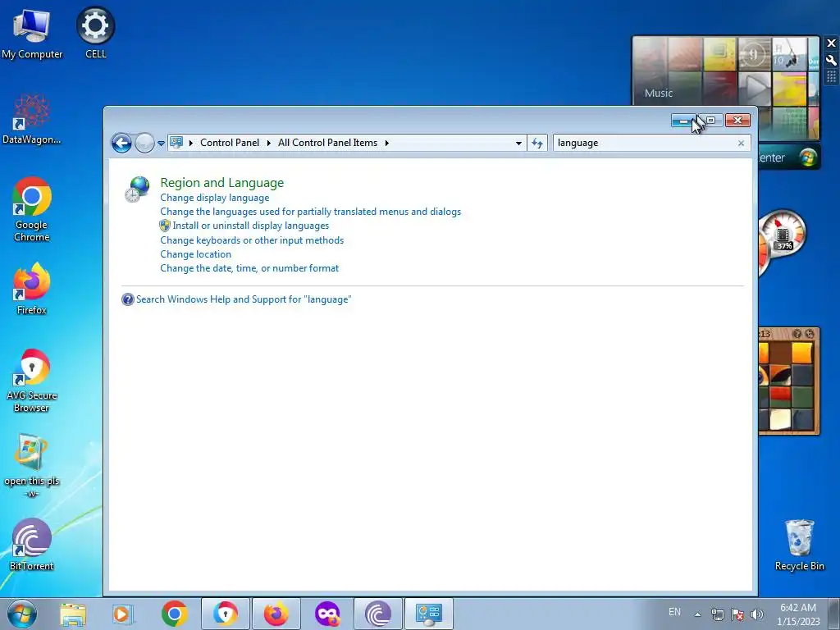Open Windows Explorer from the taskbar
Viewport: 840px width, 630px height.
pyautogui.click(x=73, y=614)
